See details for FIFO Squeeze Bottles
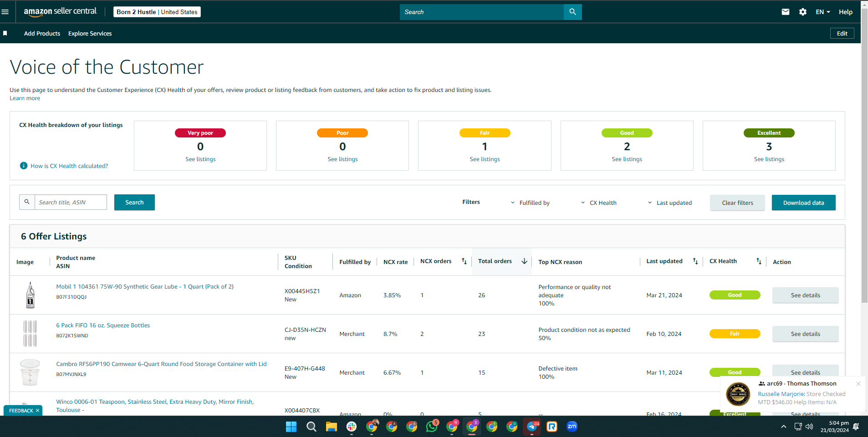868x437 pixels. pyautogui.click(x=805, y=334)
